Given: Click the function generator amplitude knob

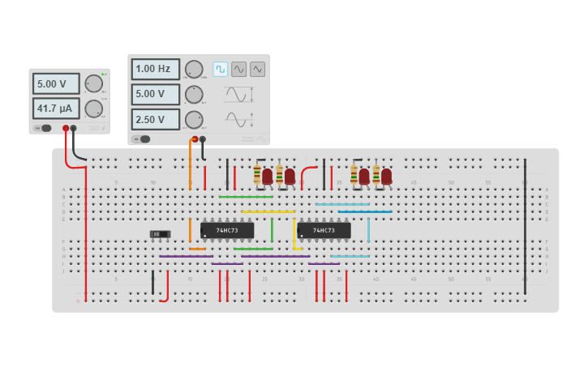Looking at the screenshot, I should pos(194,95).
